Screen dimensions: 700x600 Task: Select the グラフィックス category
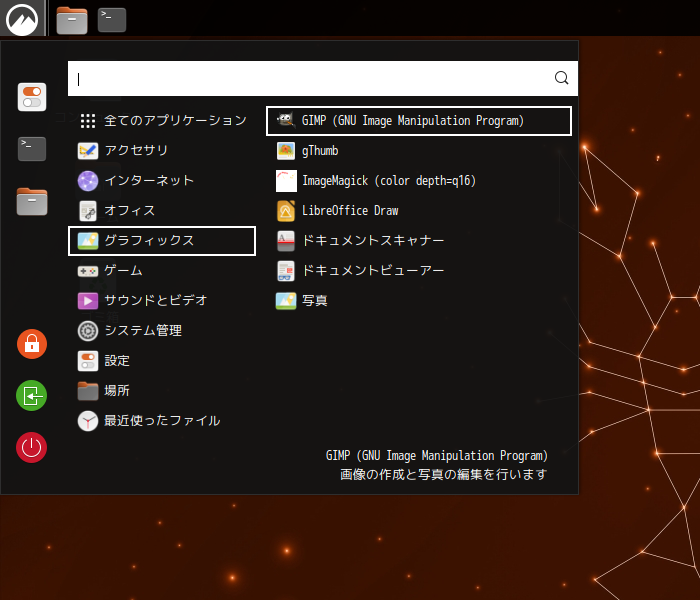pos(162,241)
